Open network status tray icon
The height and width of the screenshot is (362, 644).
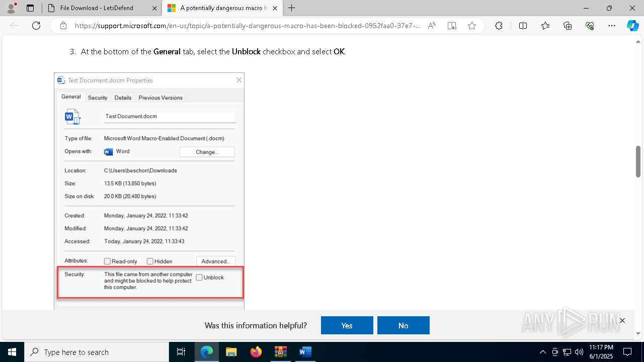point(567,352)
